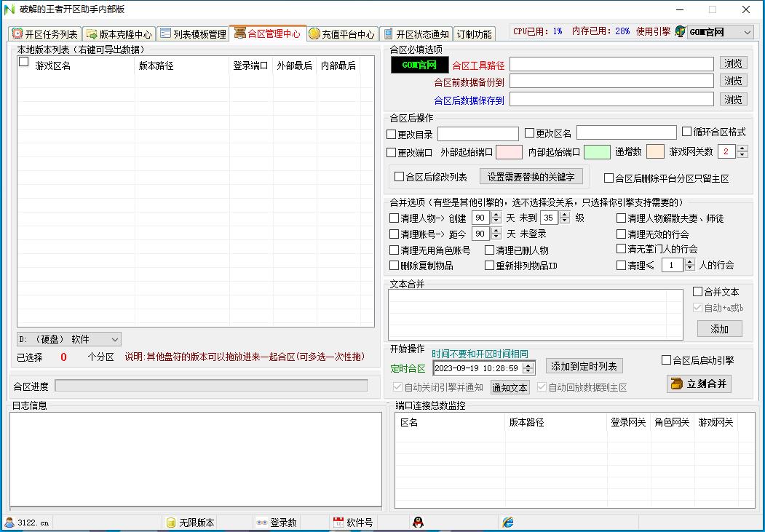Screen dimensions: 765x532
Task: Click the 登录数 icon in the status bar
Action: pyautogui.click(x=262, y=522)
